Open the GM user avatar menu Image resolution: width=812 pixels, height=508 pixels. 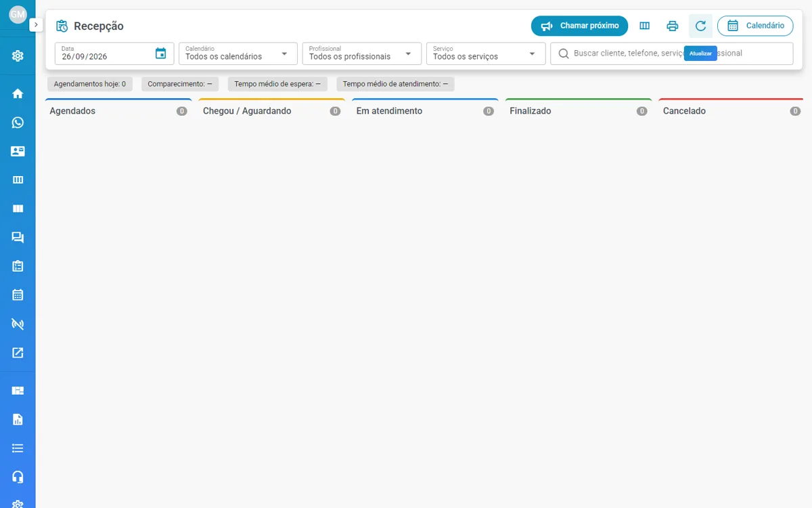point(18,14)
